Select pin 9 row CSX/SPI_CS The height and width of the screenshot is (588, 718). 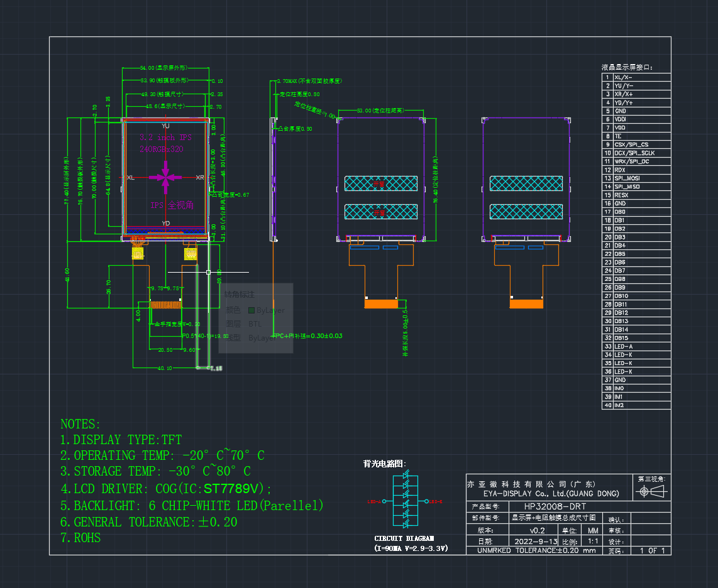(x=636, y=144)
